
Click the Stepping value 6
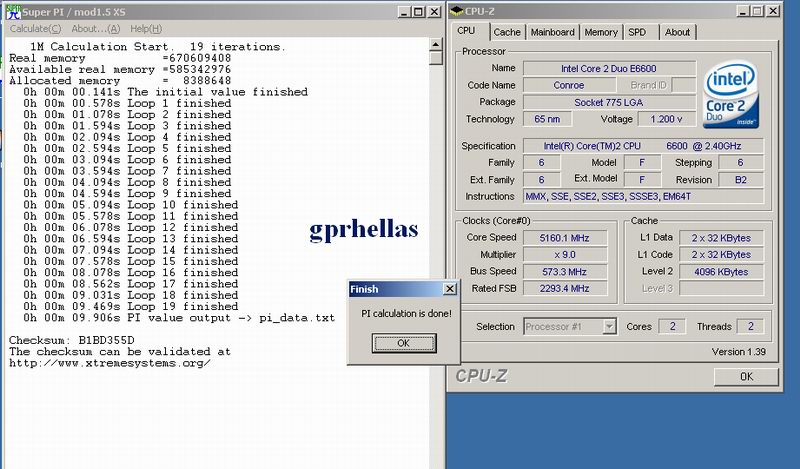click(741, 163)
